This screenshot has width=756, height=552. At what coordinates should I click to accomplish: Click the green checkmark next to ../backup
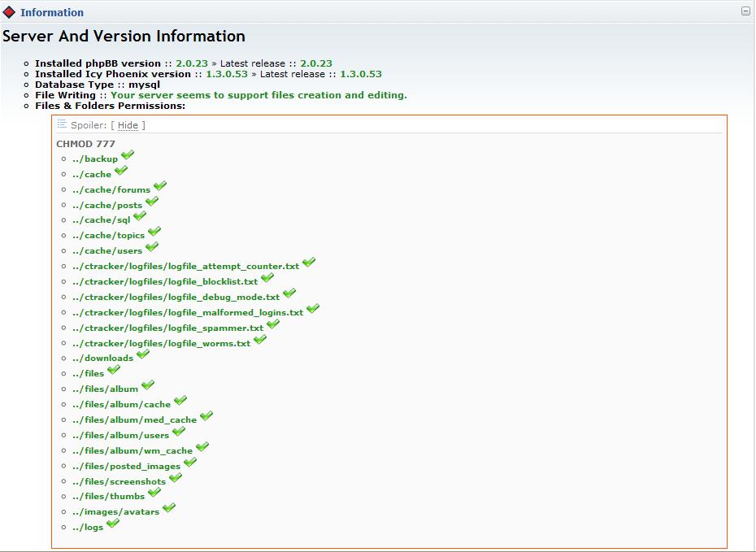tap(128, 155)
